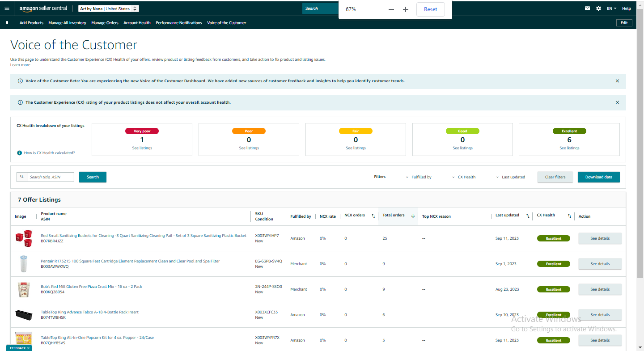Open the EN language dropdown
The image size is (644, 351).
pyautogui.click(x=611, y=8)
